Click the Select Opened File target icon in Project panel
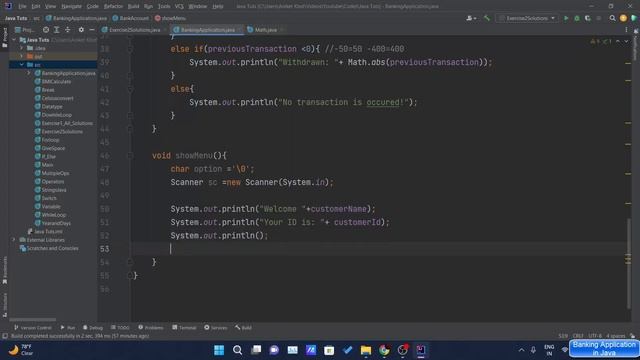 point(46,30)
